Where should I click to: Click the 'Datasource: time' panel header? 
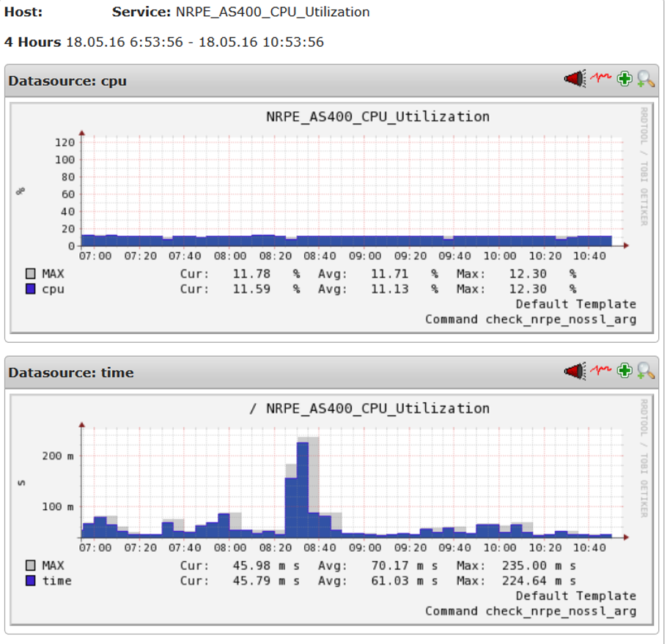click(71, 373)
